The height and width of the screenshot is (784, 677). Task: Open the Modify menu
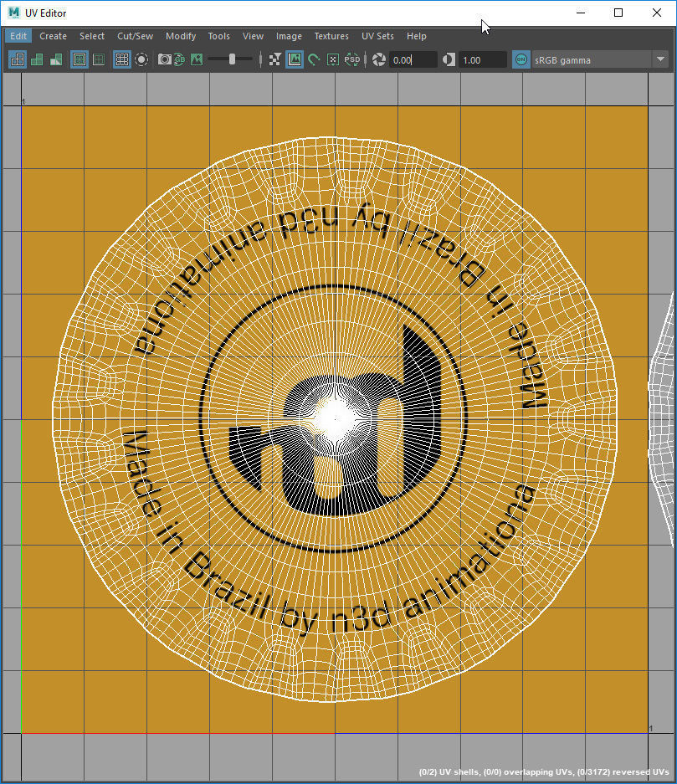point(181,36)
